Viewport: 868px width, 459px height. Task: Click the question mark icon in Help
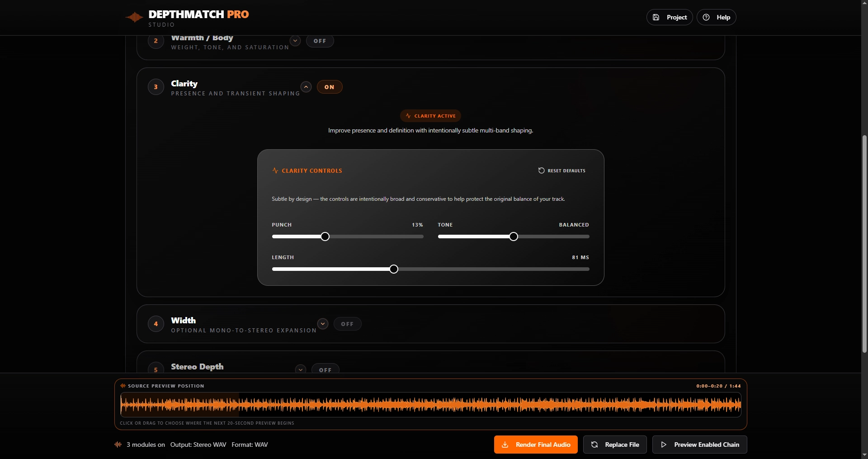point(706,17)
